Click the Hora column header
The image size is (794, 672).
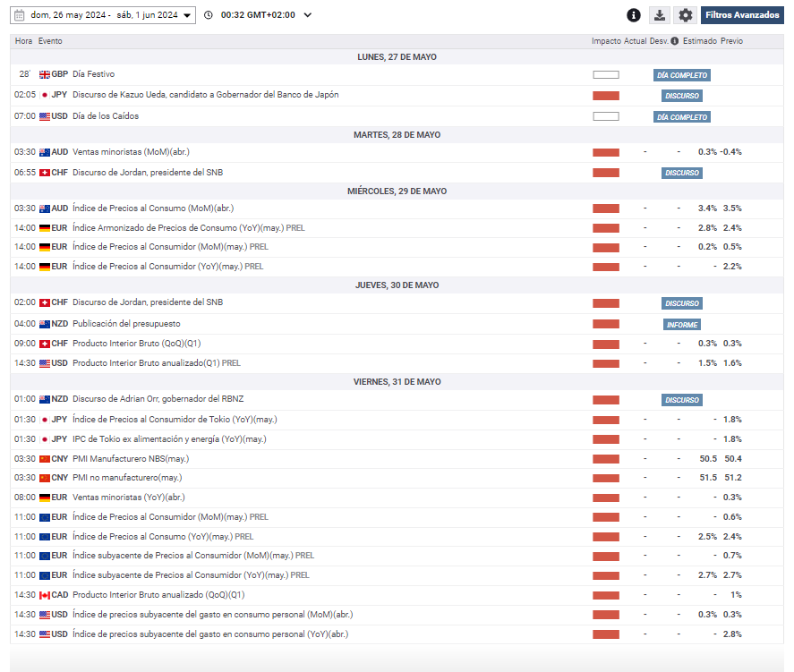pyautogui.click(x=23, y=41)
